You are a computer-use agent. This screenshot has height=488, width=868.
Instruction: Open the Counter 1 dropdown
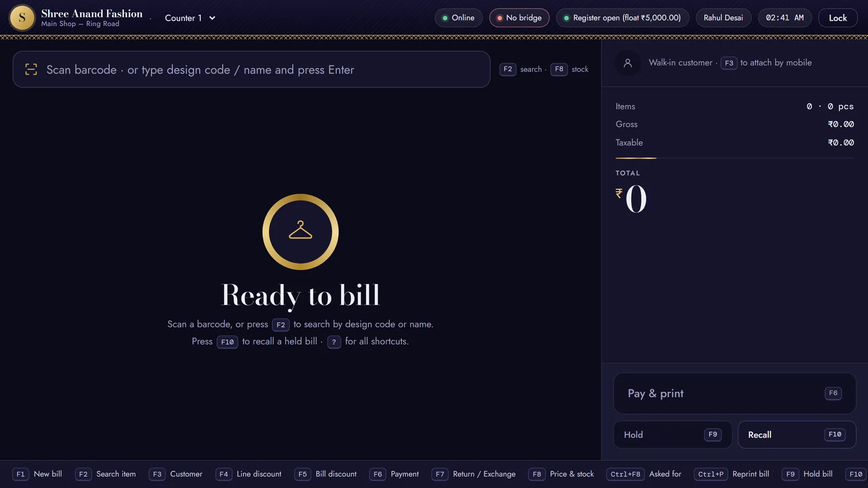(x=190, y=18)
